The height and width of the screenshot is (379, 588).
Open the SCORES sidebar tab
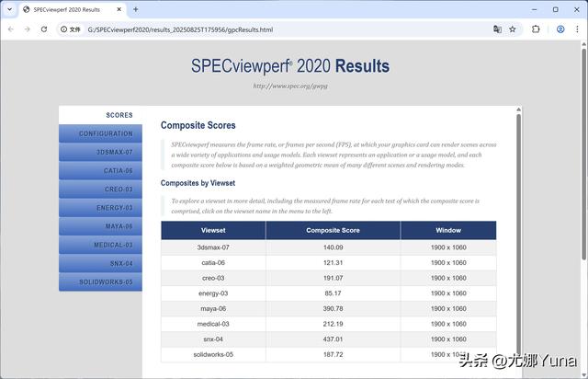click(100, 115)
